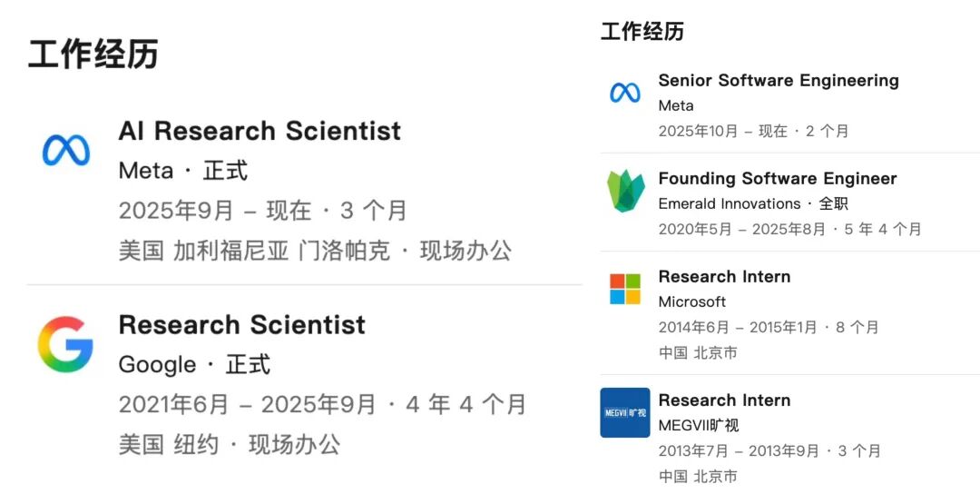980x504 pixels.
Task: Click the 2020年5月 – 2025年8月 date range
Action: pos(741,230)
